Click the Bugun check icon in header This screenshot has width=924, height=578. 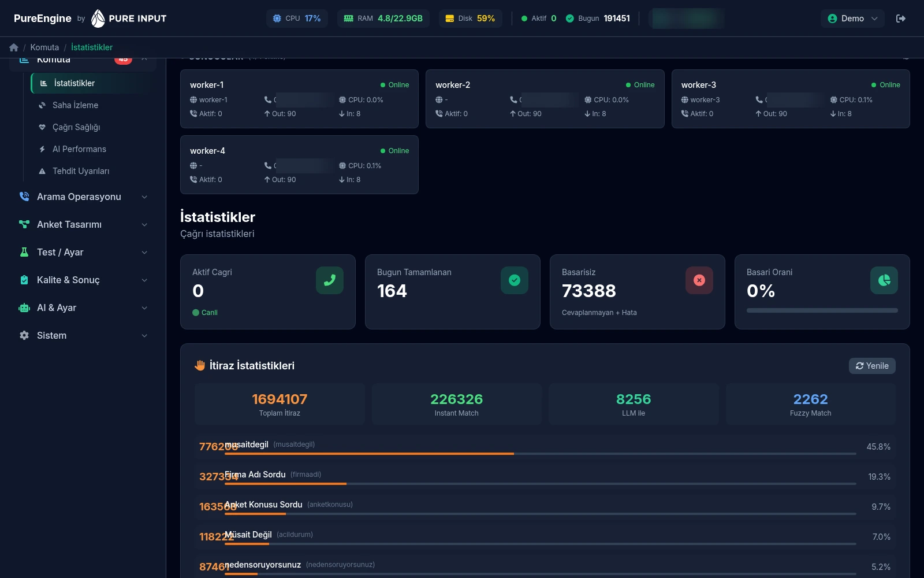point(570,18)
